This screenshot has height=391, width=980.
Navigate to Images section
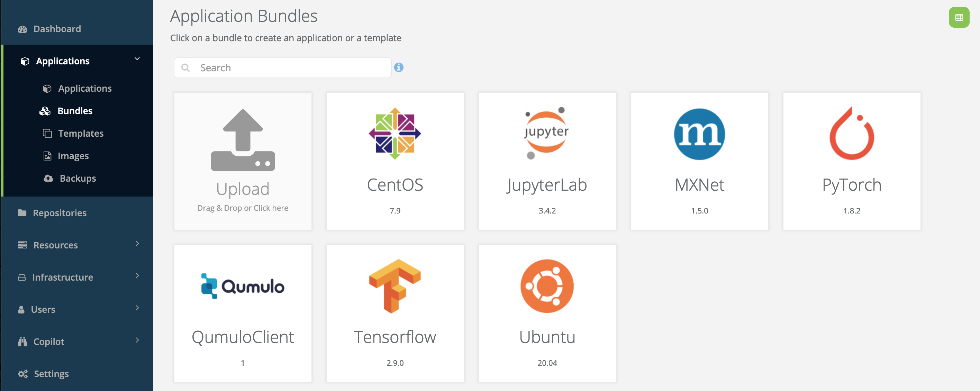(73, 155)
